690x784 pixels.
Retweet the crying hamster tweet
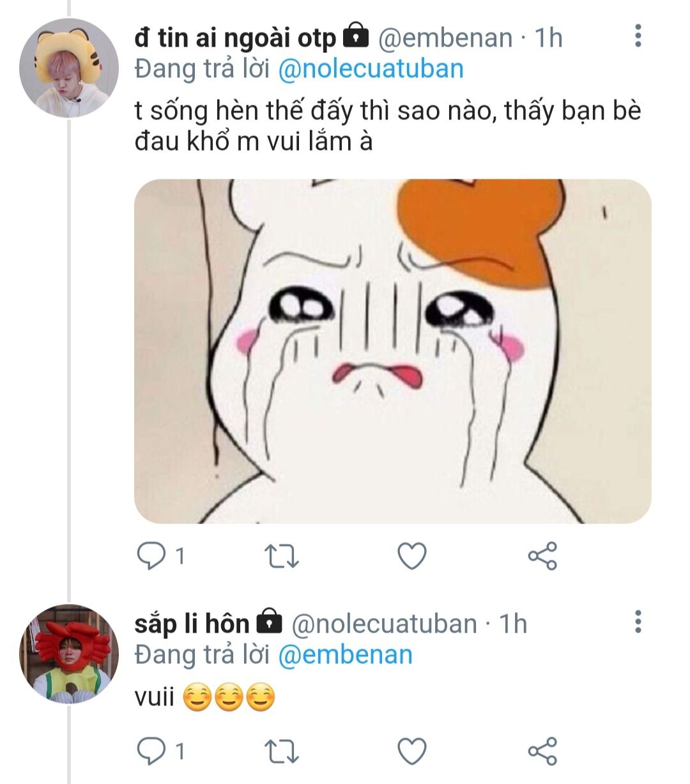pyautogui.click(x=282, y=556)
